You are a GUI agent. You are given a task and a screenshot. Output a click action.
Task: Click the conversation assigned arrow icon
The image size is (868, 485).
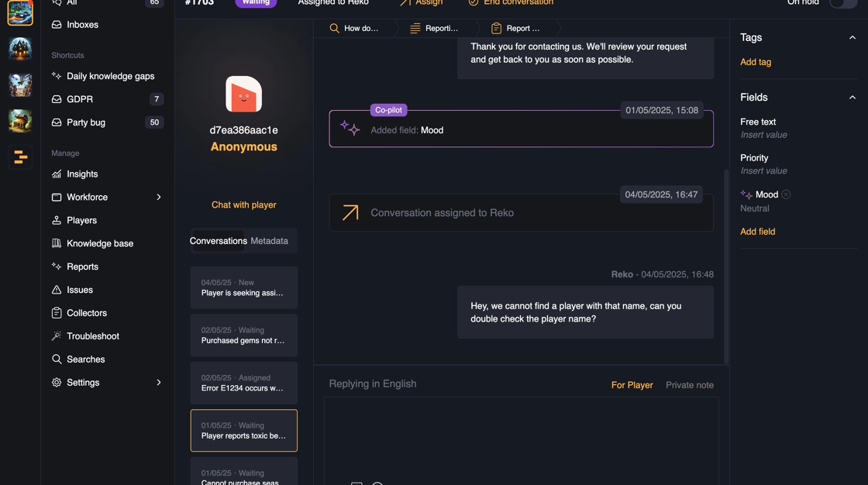[x=350, y=212]
